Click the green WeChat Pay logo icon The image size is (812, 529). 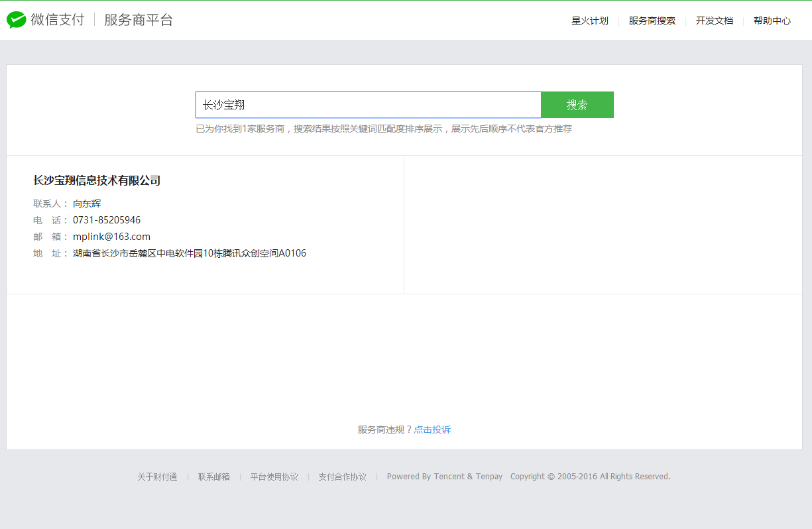click(17, 20)
